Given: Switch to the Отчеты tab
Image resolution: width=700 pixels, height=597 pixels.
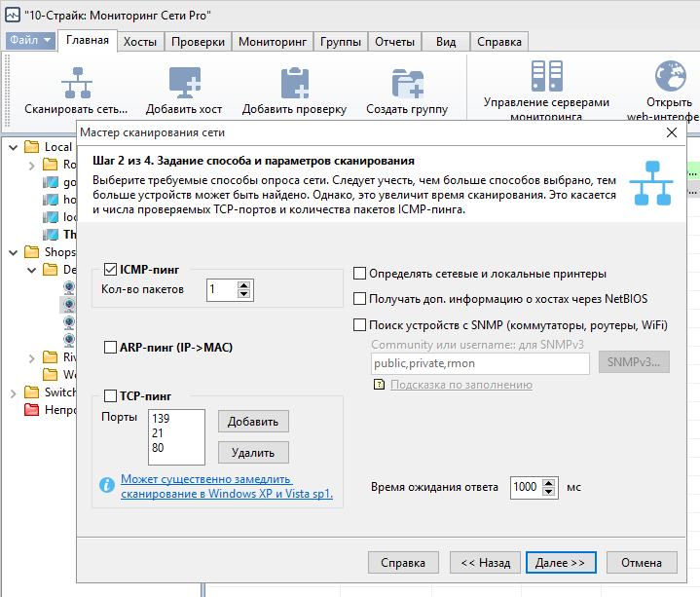Looking at the screenshot, I should click(394, 42).
